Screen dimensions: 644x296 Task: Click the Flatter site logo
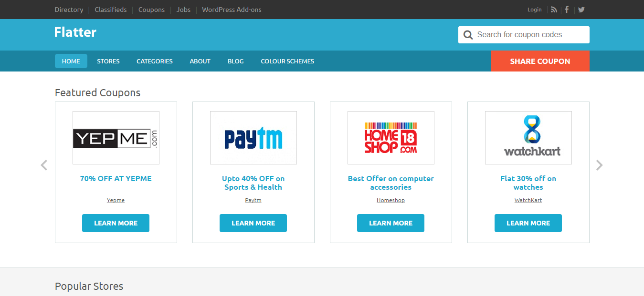(75, 32)
